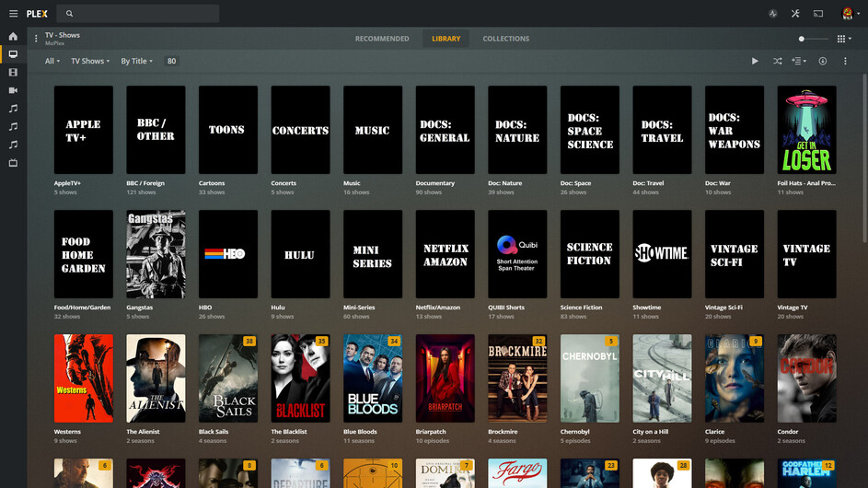Screen dimensions: 868x488
Task: Open the Westerns collection poster
Action: [x=84, y=378]
